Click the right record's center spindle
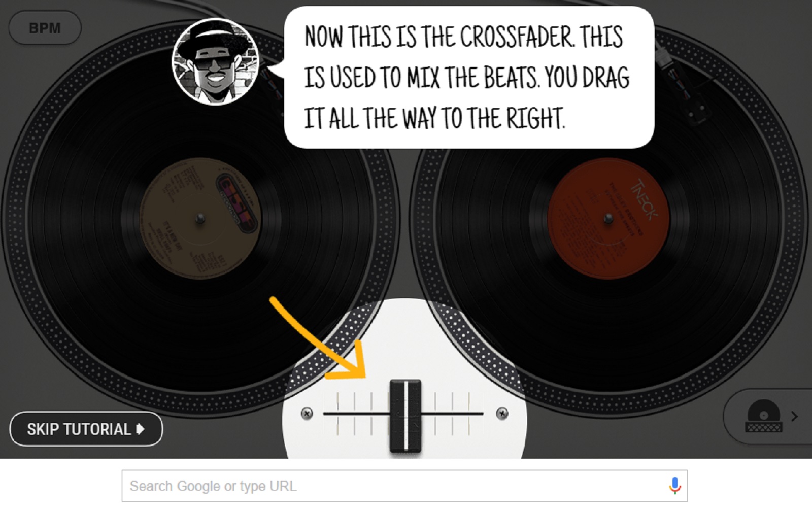The image size is (812, 513). click(x=608, y=219)
